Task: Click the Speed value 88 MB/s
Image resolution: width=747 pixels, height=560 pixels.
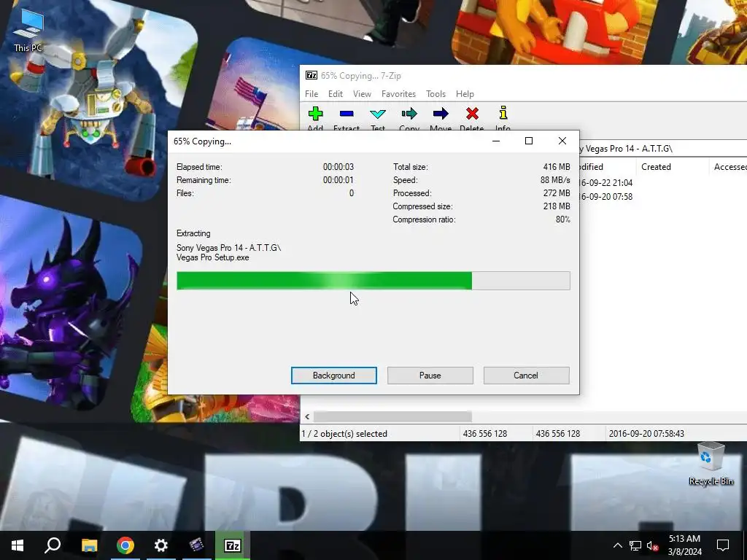Action: [x=555, y=180]
